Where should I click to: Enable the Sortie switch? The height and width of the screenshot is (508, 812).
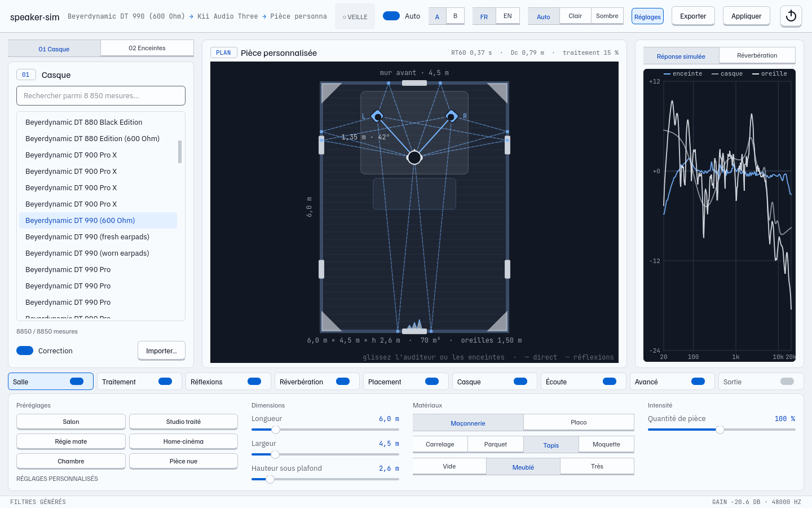coord(787,382)
